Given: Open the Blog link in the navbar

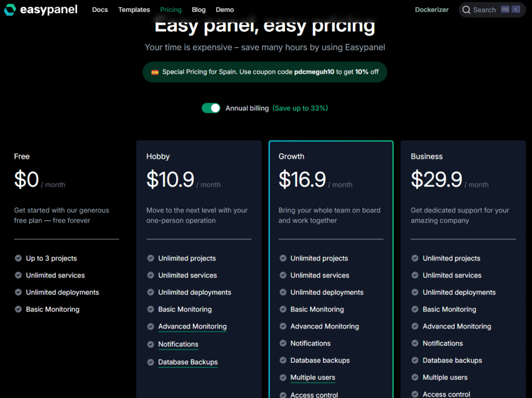Looking at the screenshot, I should point(198,10).
